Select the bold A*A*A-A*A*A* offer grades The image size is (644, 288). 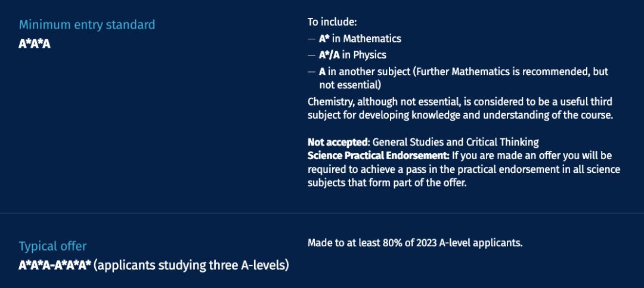pyautogui.click(x=55, y=265)
